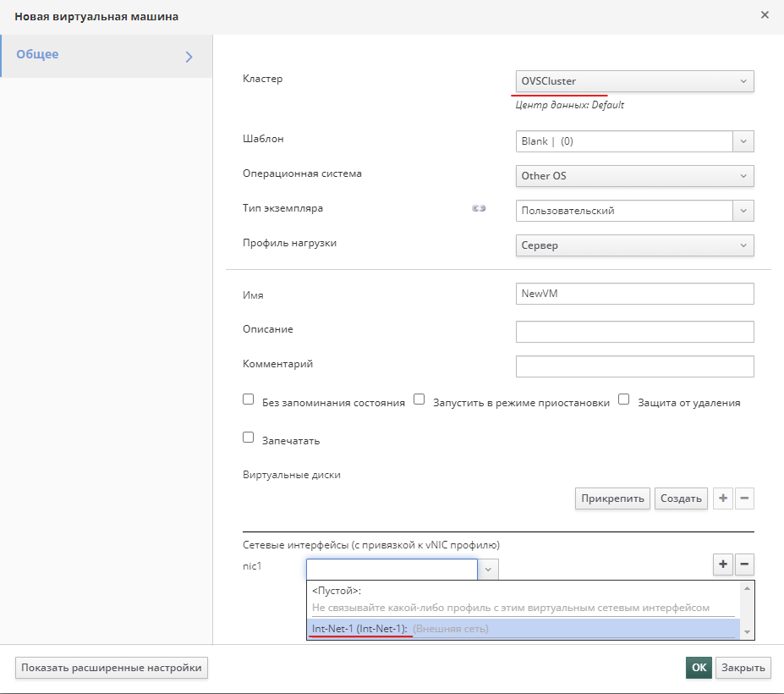
Task: Click the Сетевые интерфейсы section label
Action: [x=371, y=545]
